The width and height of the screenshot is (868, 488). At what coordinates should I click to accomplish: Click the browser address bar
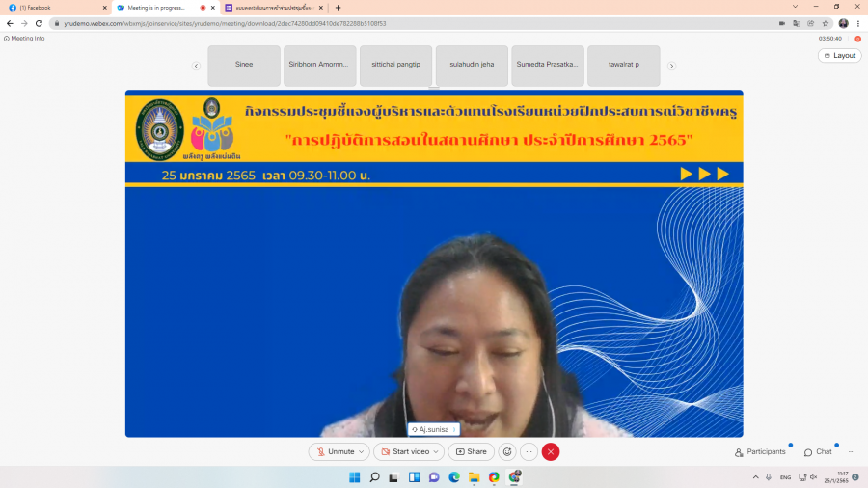pyautogui.click(x=386, y=23)
